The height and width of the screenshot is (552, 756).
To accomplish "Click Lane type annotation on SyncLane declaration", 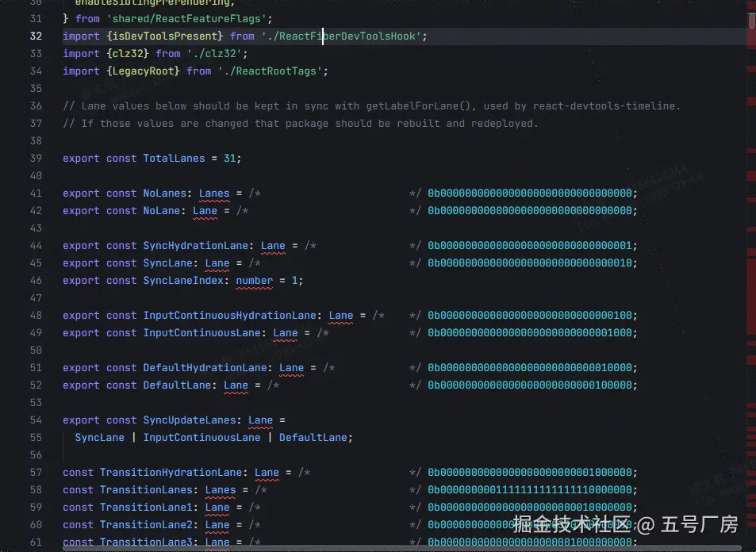I will pyautogui.click(x=217, y=263).
